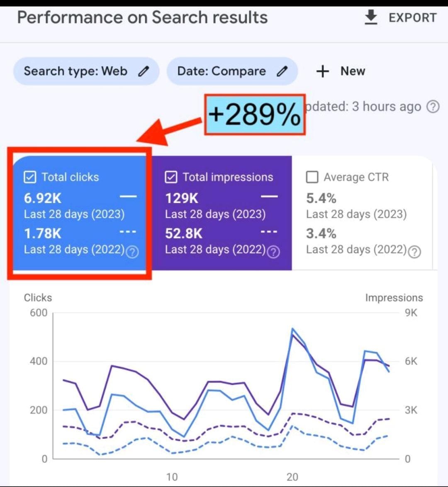This screenshot has height=487, width=448.
Task: Click the EXPORT button text
Action: point(413,18)
